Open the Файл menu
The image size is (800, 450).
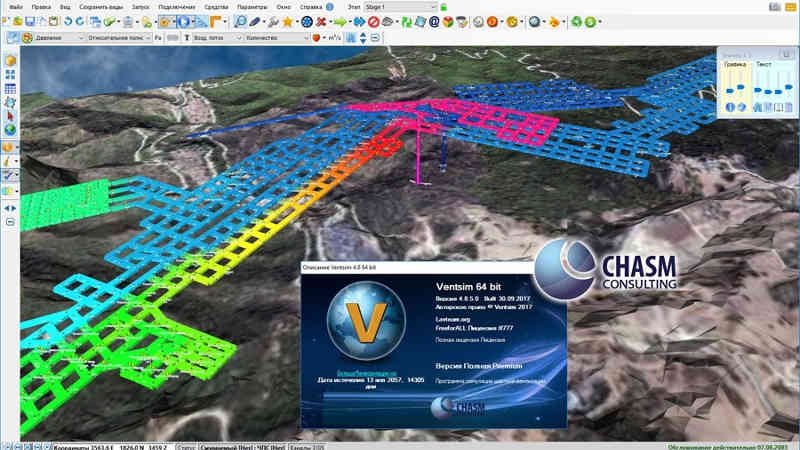tap(16, 7)
